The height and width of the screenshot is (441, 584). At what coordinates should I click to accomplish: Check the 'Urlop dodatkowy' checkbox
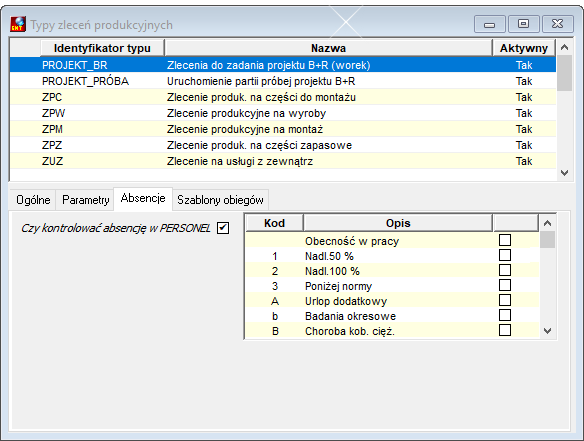pos(505,300)
